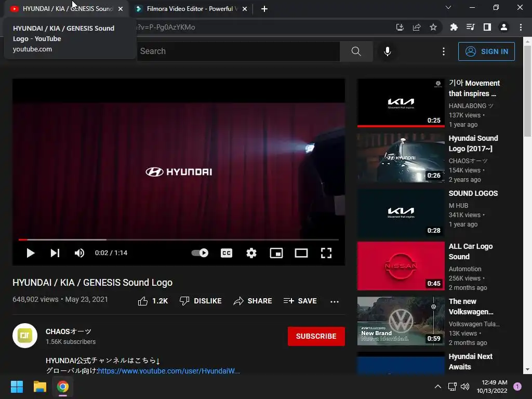Screen dimensions: 532x399
Task: Open Chrome three-dot menu
Action: coord(521,27)
